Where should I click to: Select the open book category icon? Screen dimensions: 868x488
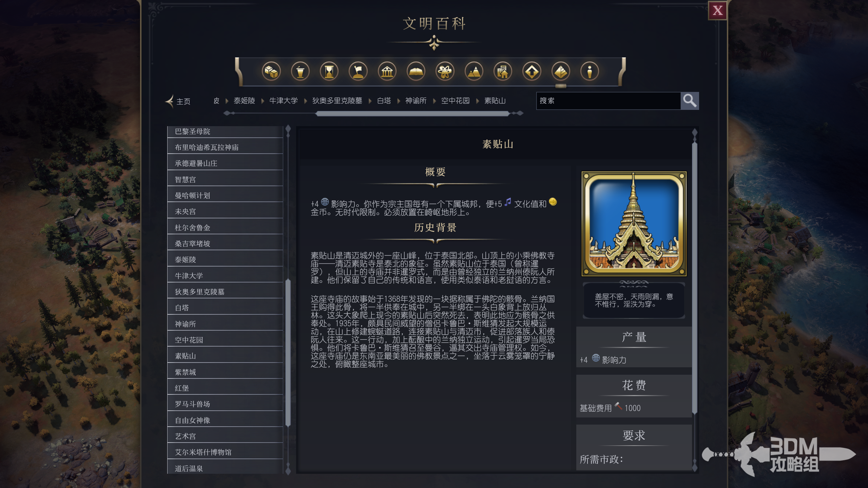click(x=416, y=72)
